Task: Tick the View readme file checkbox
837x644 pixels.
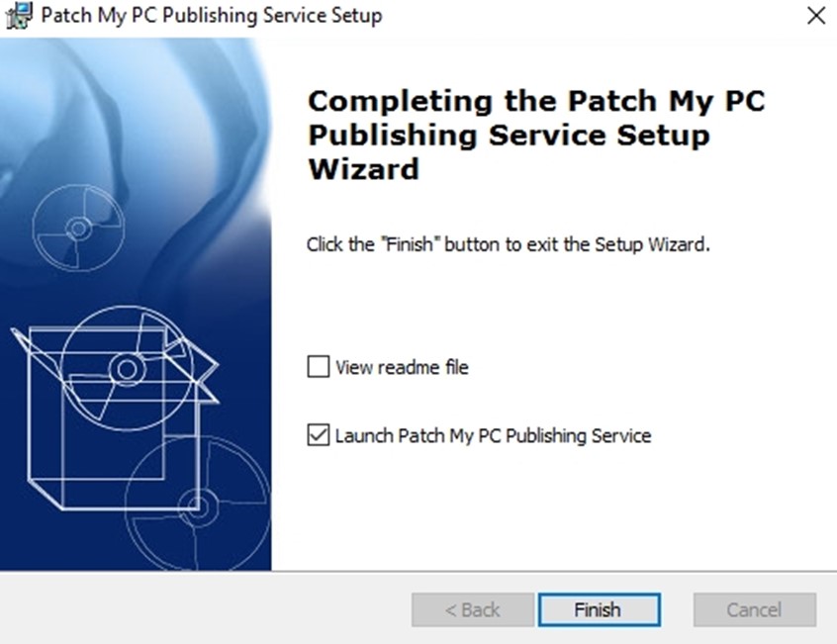Action: [x=319, y=367]
